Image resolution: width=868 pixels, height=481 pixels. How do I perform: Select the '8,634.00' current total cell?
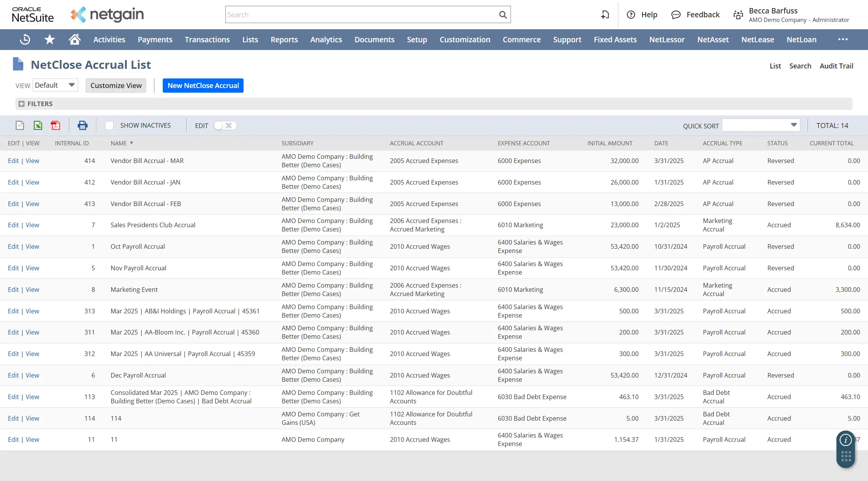tap(847, 225)
